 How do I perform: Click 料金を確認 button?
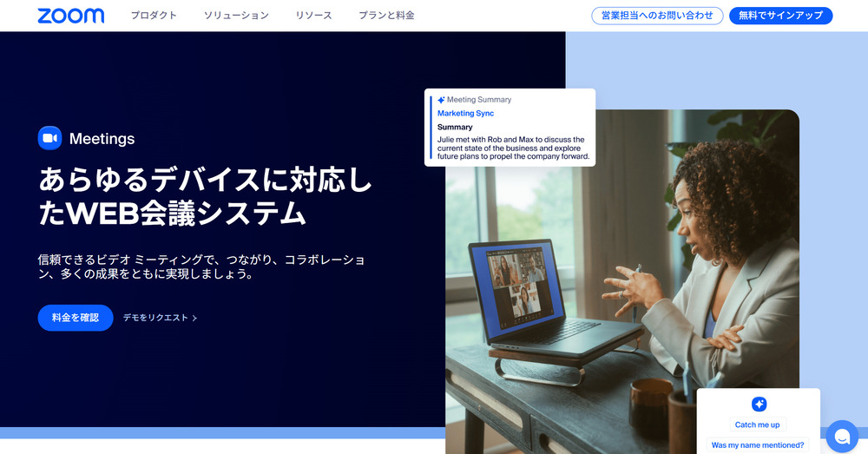pyautogui.click(x=76, y=318)
